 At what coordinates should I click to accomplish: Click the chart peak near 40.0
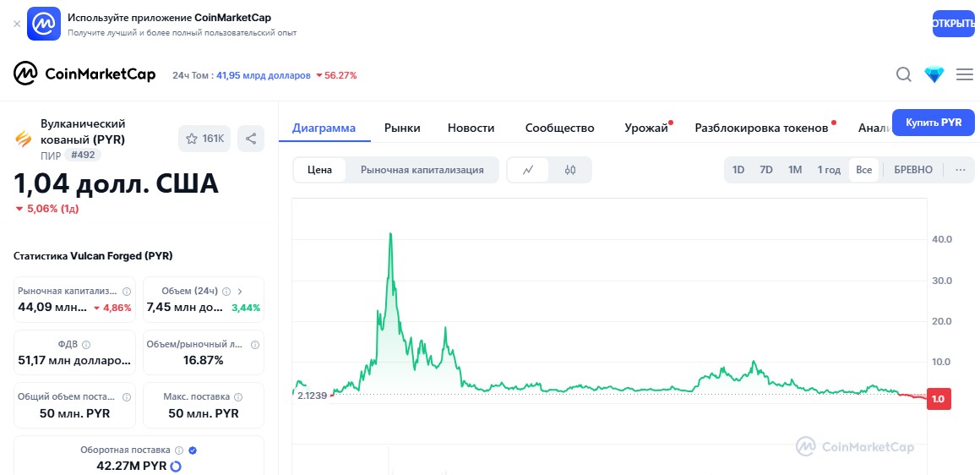(x=390, y=234)
